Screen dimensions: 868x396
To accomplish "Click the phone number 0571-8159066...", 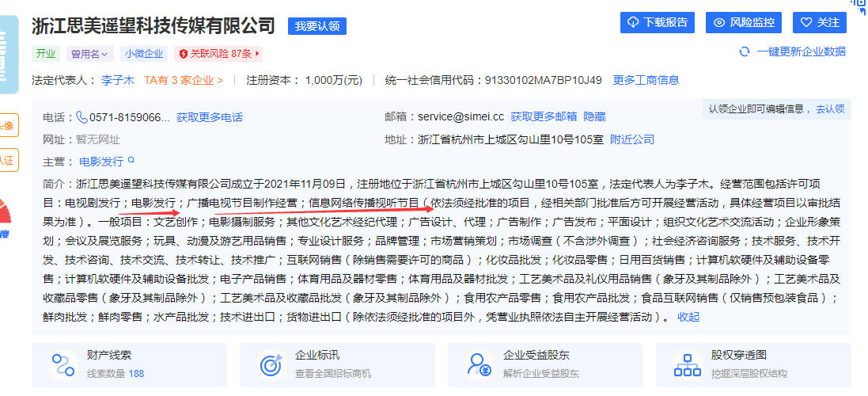I will pyautogui.click(x=130, y=117).
